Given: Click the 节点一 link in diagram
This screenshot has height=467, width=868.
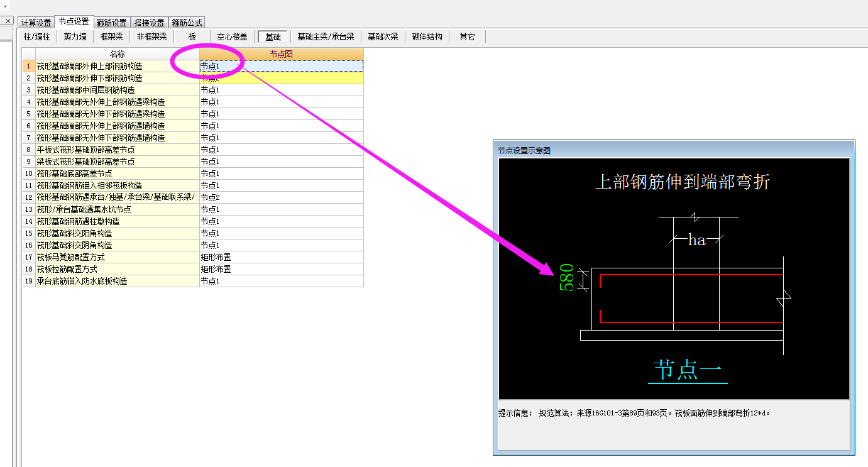Looking at the screenshot, I should pos(687,370).
